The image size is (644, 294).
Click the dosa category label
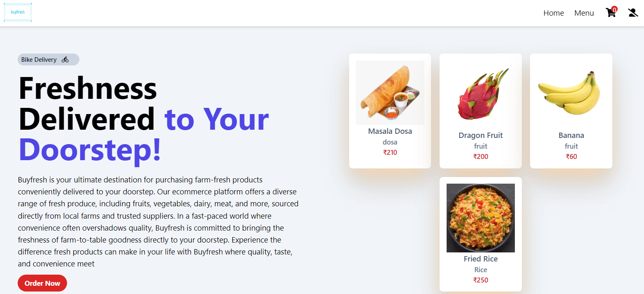390,142
